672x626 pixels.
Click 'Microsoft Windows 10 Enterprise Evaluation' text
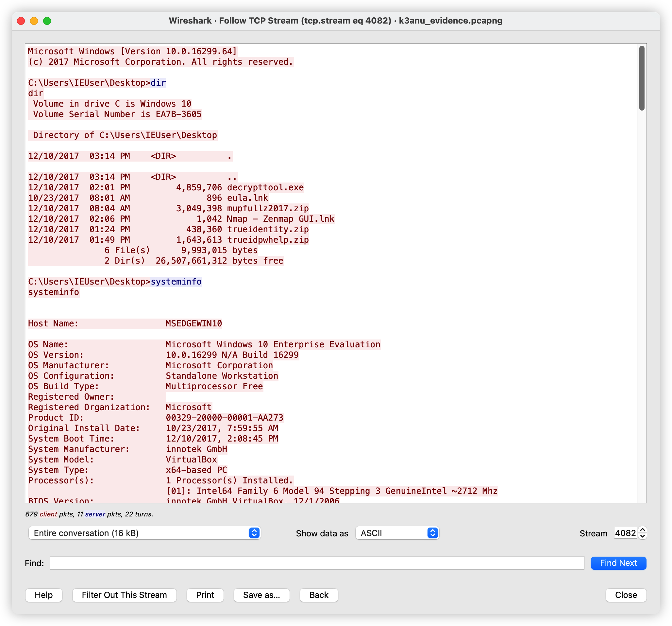[273, 344]
